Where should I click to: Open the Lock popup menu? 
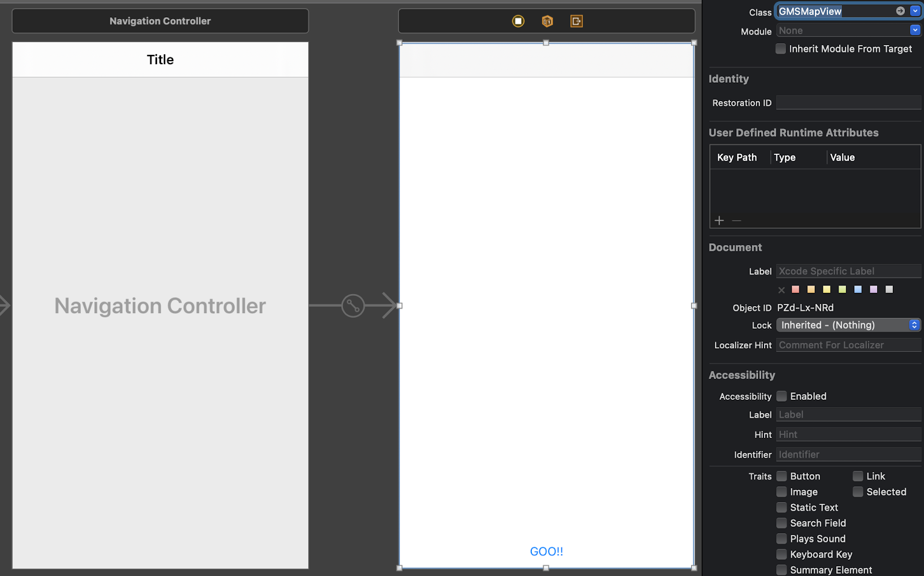pos(848,325)
